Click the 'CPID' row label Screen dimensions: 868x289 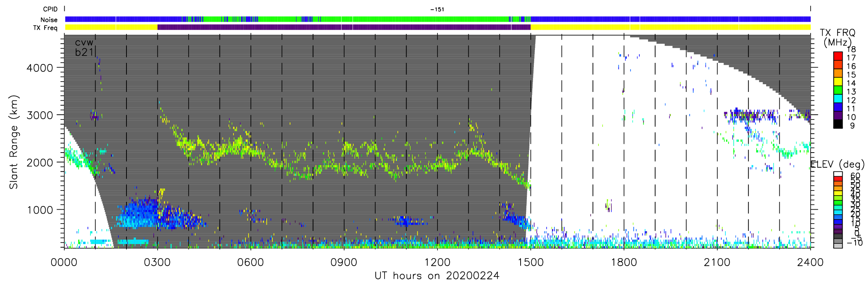coord(50,9)
